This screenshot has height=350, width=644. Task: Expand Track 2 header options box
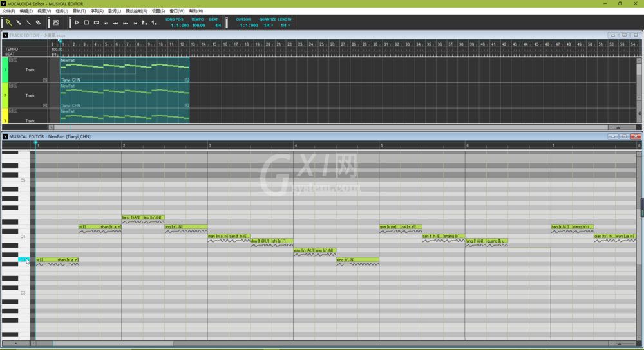[45, 106]
